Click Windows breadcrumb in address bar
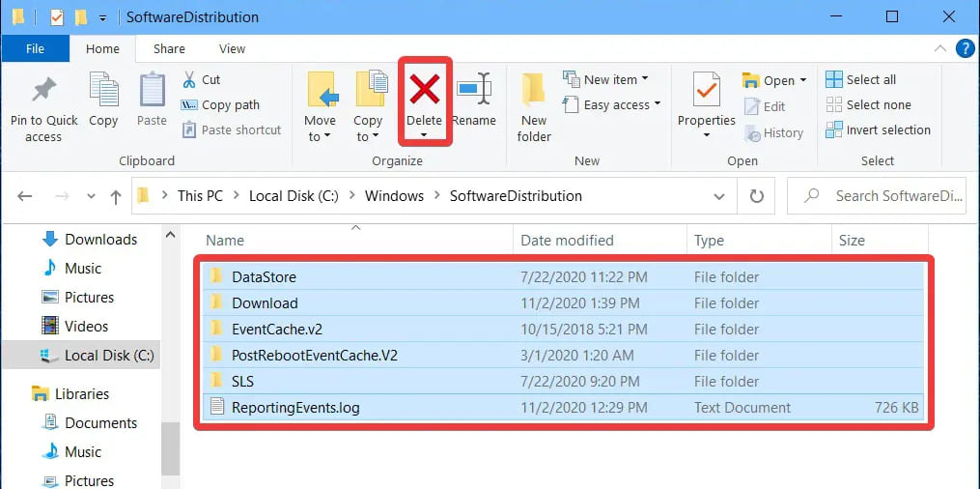This screenshot has height=489, width=980. tap(394, 196)
